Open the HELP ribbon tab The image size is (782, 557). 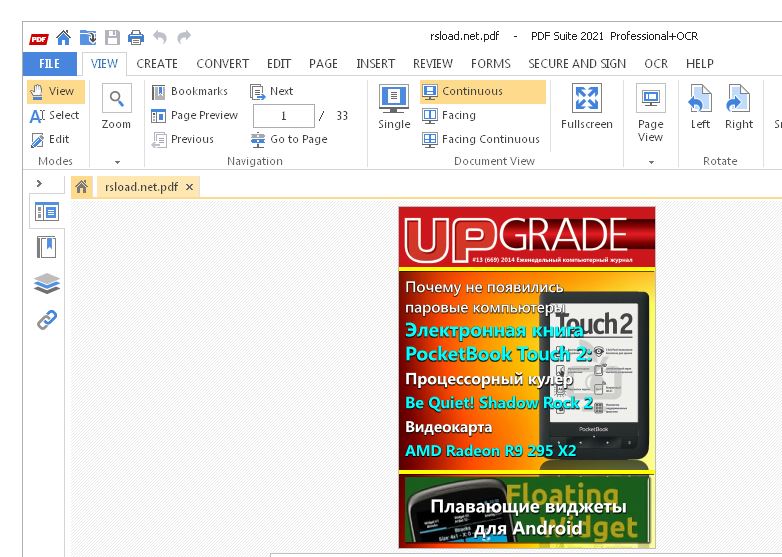(700, 64)
